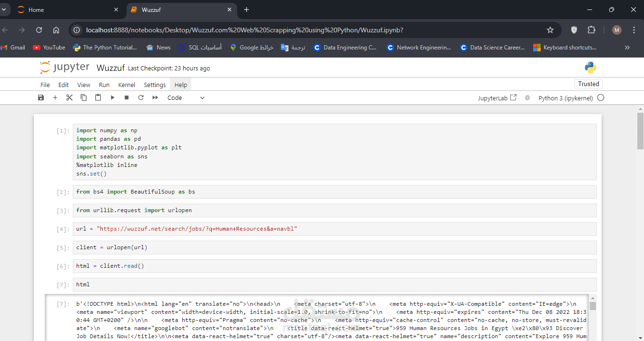
Task: Open Gmail bookmark
Action: [13, 48]
